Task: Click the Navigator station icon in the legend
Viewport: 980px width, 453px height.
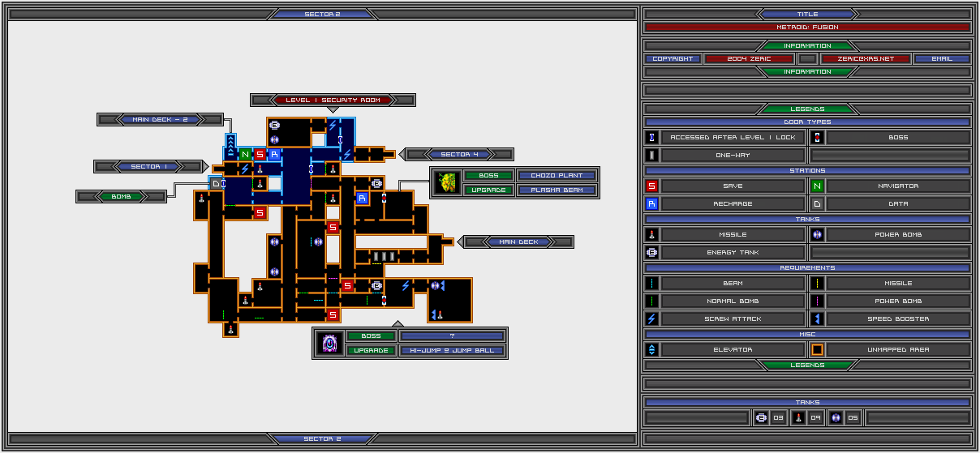Action: (x=817, y=186)
